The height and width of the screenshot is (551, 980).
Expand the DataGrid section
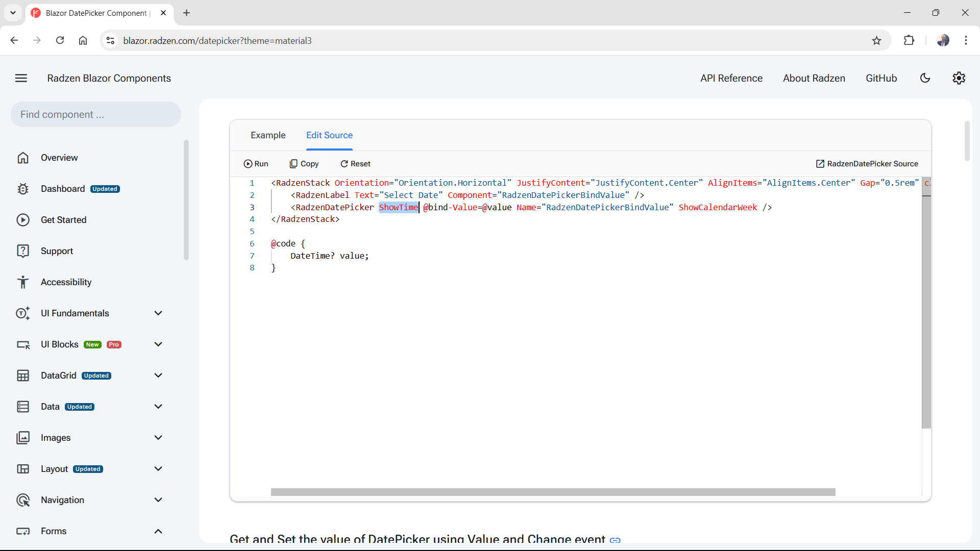pos(158,375)
